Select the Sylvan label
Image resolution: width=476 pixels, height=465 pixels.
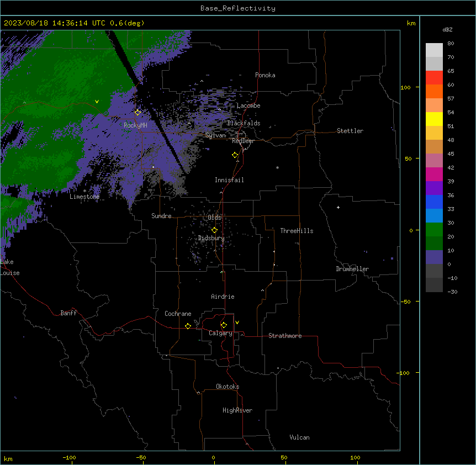click(215, 135)
